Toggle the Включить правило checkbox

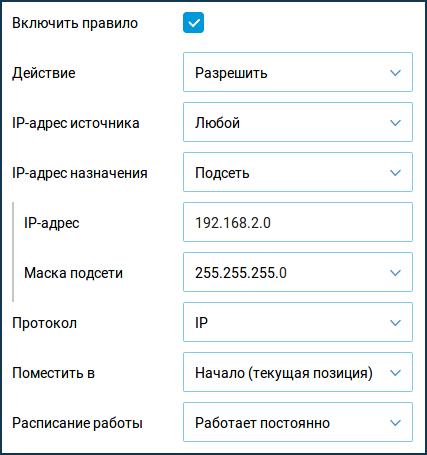193,23
